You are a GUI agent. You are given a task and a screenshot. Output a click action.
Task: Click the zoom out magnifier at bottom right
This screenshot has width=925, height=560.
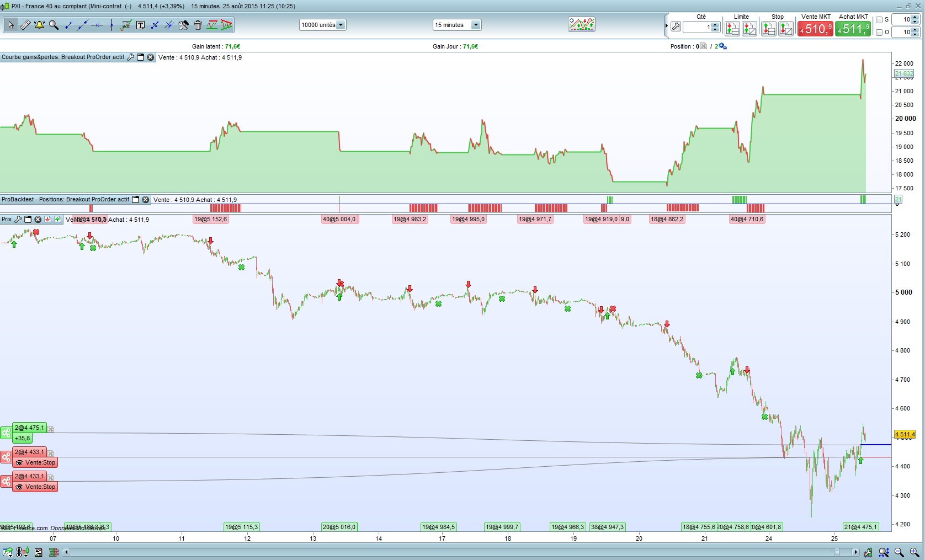[899, 552]
